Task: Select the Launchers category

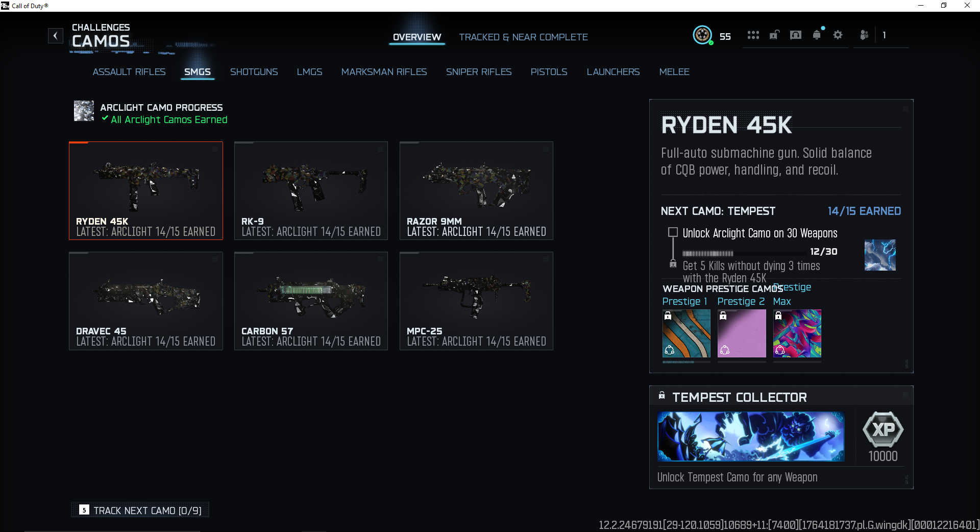Action: pos(613,72)
